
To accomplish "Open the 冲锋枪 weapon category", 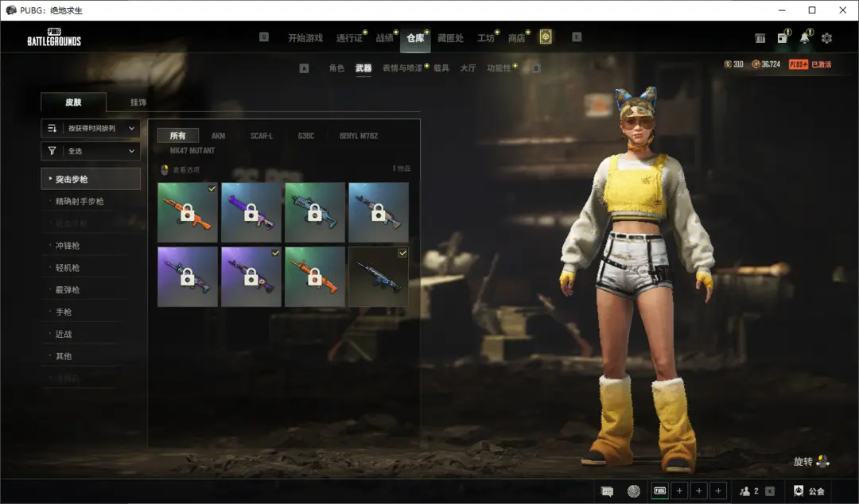I will (68, 246).
